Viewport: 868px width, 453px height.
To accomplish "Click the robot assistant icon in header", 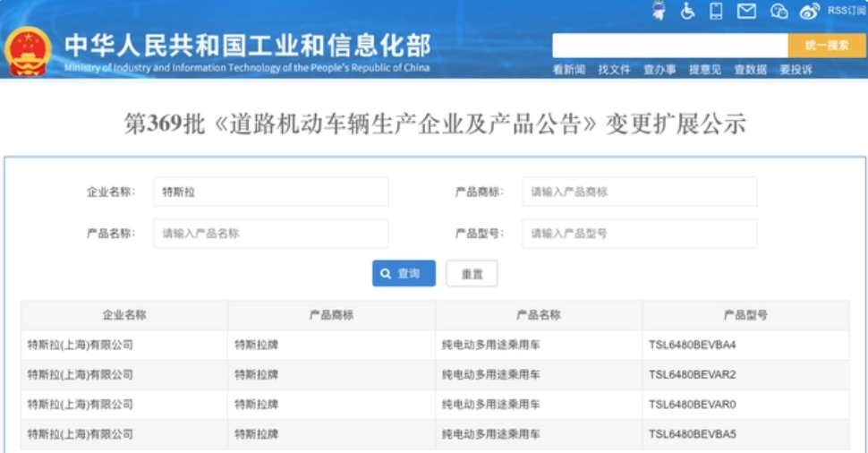I will point(659,11).
